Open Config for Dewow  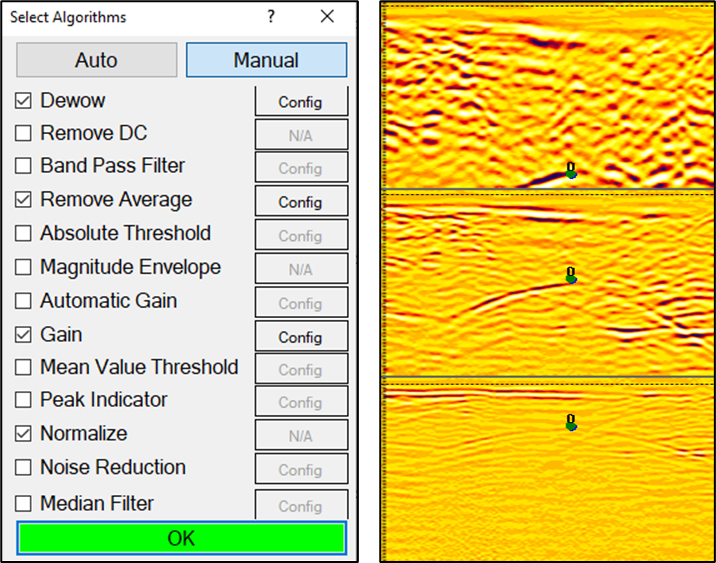pos(300,102)
